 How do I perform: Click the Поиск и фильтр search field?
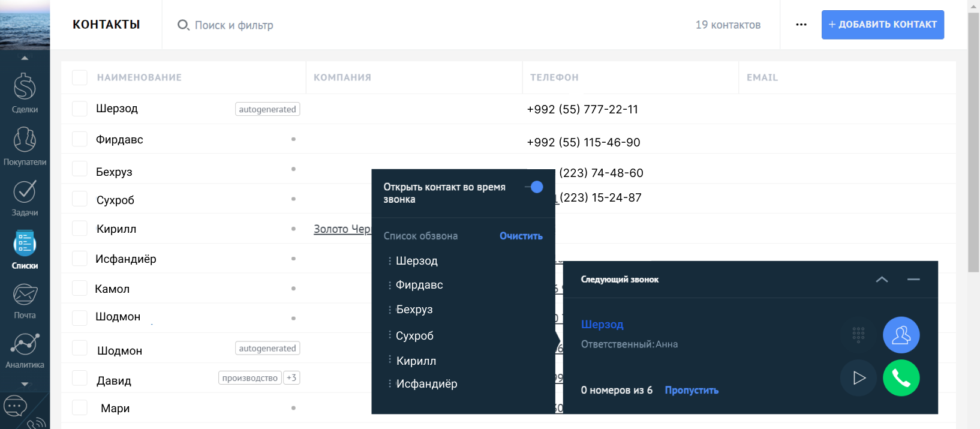[x=234, y=25]
